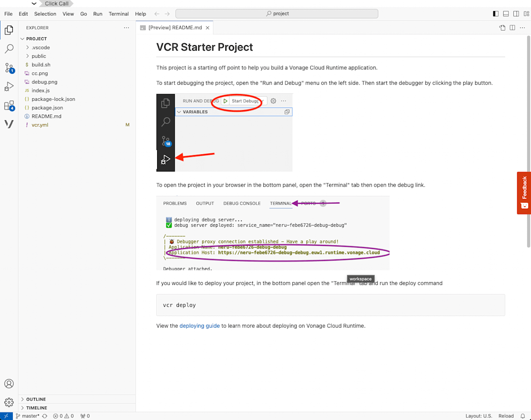Click the Terminal debug link screenshot image

tap(273, 233)
